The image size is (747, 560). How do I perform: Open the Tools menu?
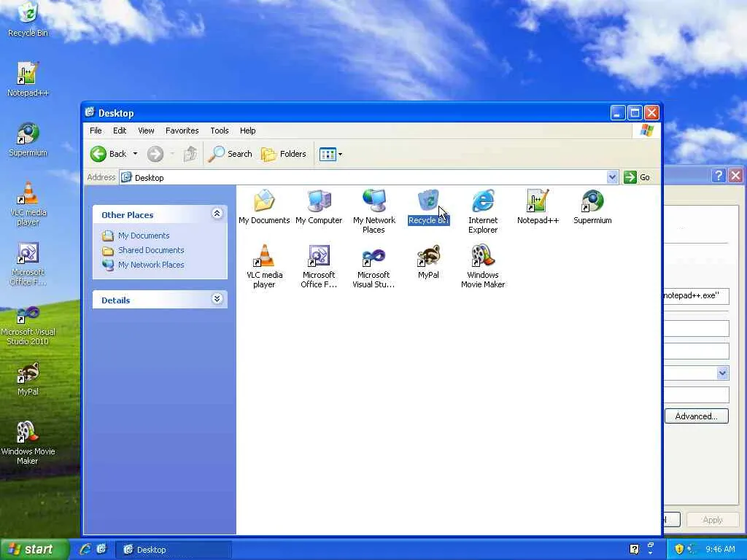(220, 131)
